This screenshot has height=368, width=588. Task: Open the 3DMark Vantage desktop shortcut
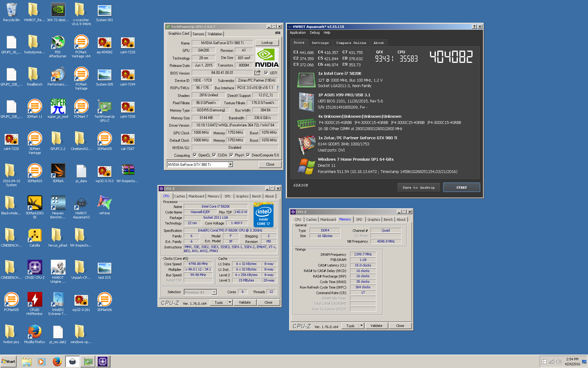[35, 143]
